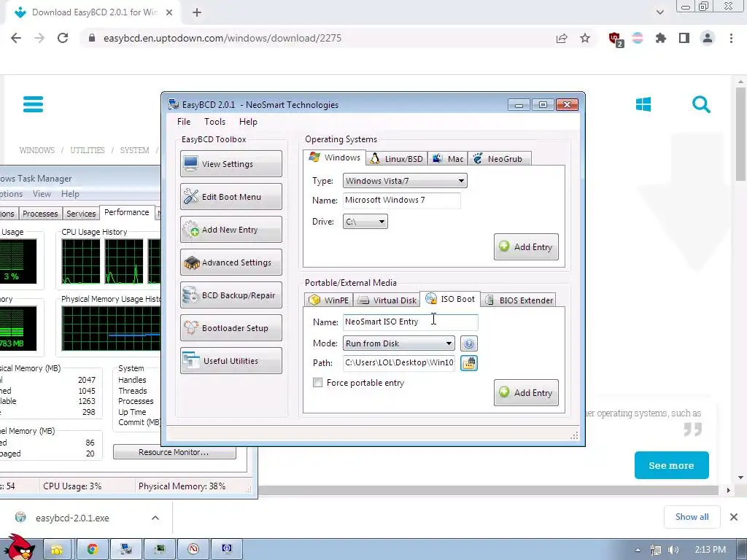Open BCD Backup/Repair section
Viewport: 747px width, 560px height.
click(x=231, y=295)
